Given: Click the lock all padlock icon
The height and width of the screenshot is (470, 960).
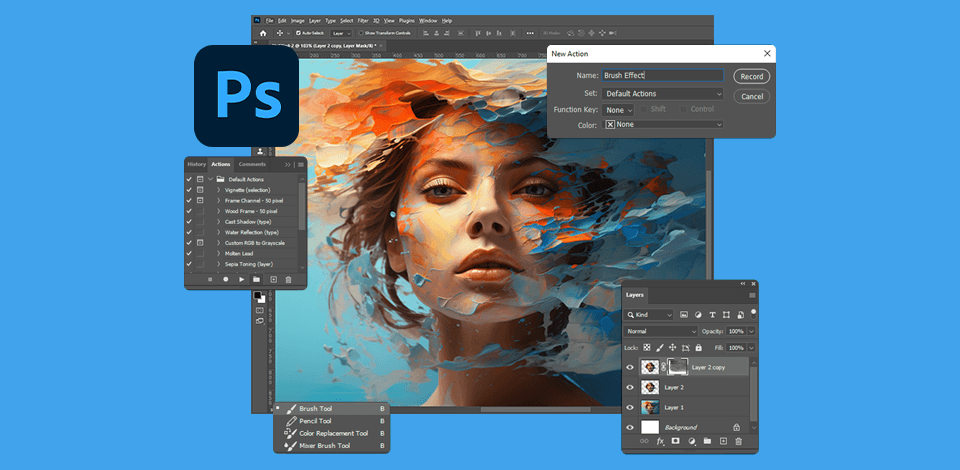Looking at the screenshot, I should point(699,347).
